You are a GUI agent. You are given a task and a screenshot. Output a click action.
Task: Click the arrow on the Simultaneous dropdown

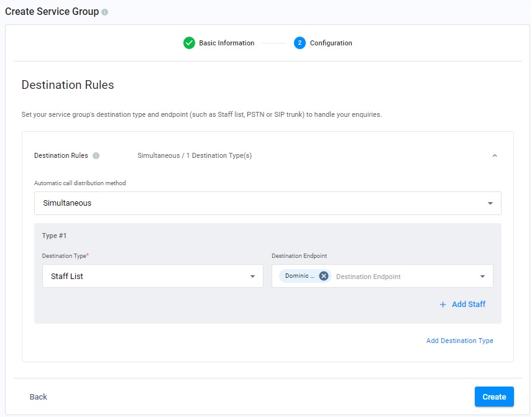(490, 203)
